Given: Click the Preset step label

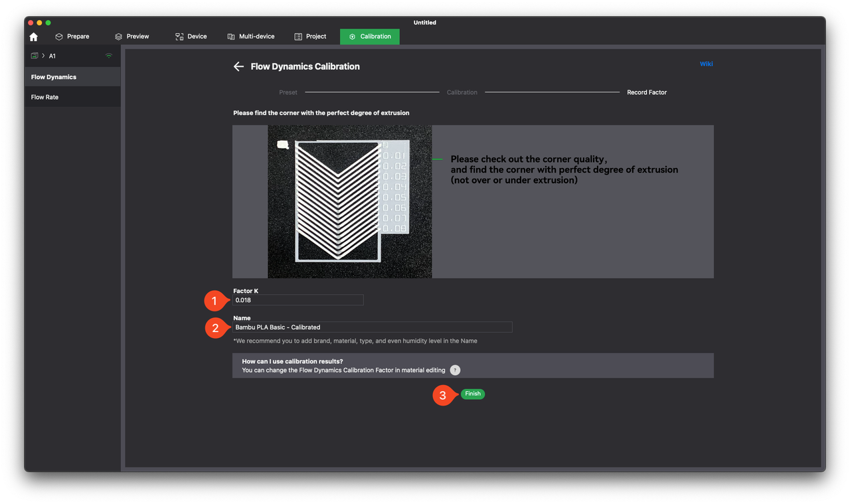Looking at the screenshot, I should tap(288, 92).
